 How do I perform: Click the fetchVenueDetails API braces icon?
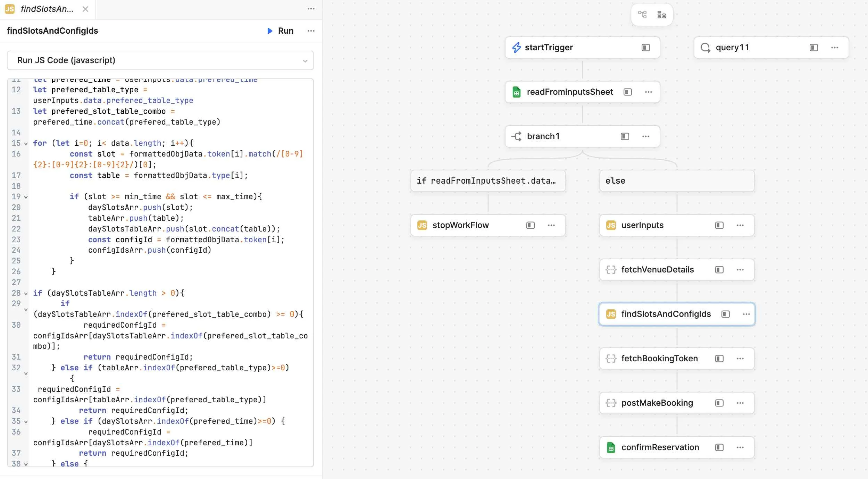pyautogui.click(x=611, y=270)
